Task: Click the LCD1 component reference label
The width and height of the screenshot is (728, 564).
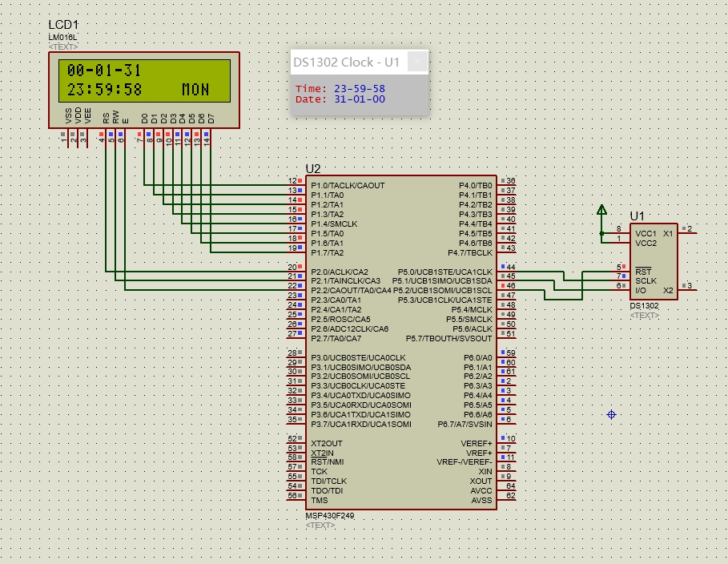Action: tap(64, 27)
